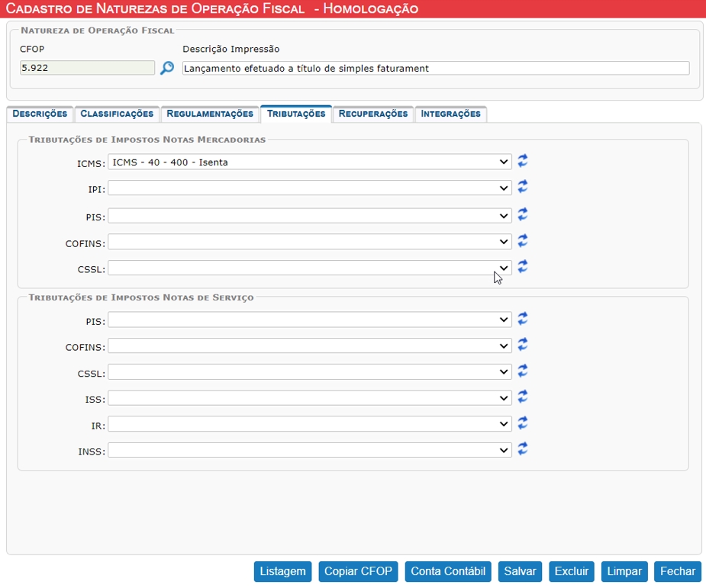The height and width of the screenshot is (588, 706).
Task: Clear the form with Limpar
Action: 624,571
